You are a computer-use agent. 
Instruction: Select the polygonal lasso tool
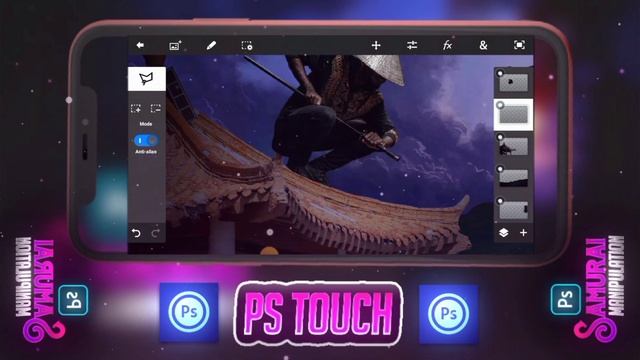(147, 79)
